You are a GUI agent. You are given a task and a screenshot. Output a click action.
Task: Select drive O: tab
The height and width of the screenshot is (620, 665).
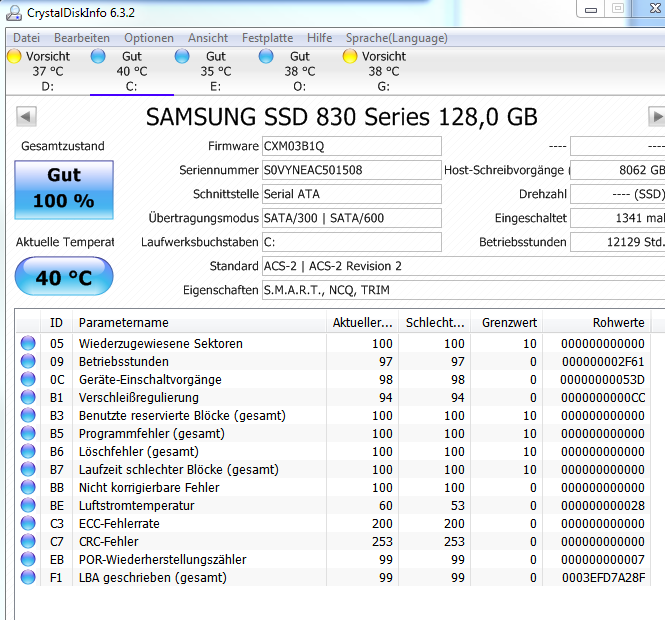tap(299, 71)
